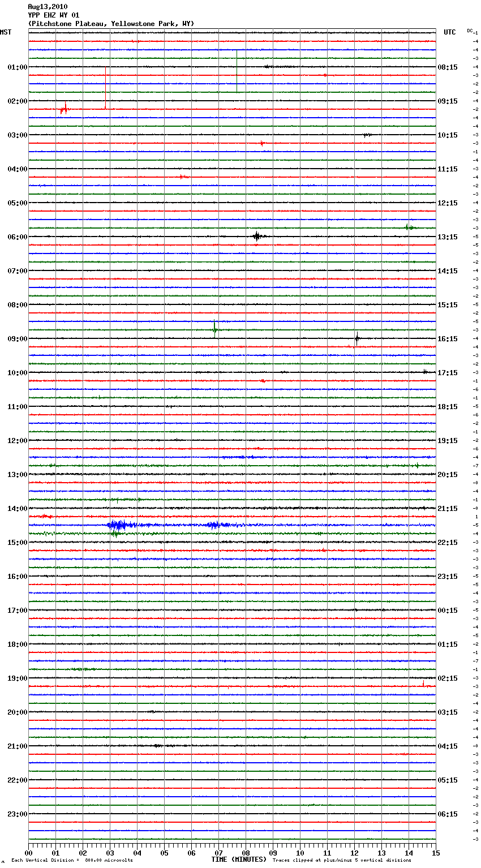Click the MST timezone header
Screen dimensions: 481x868
pos(6,32)
